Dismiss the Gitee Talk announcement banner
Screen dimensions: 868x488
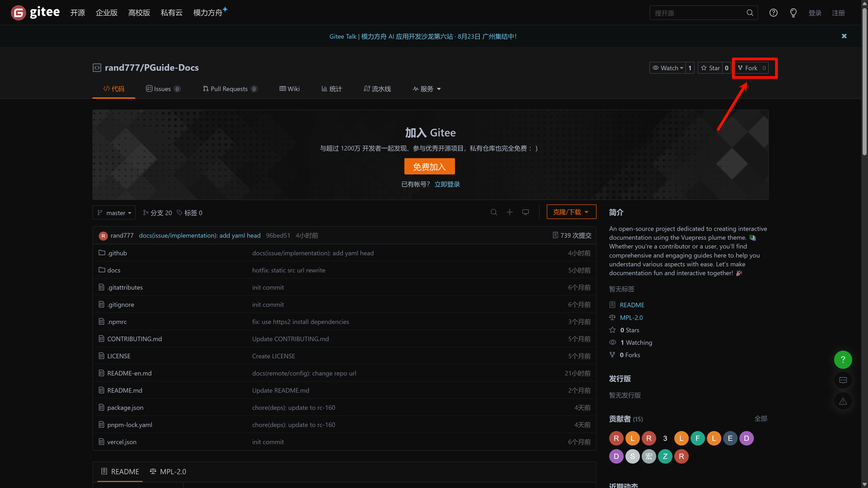(844, 36)
